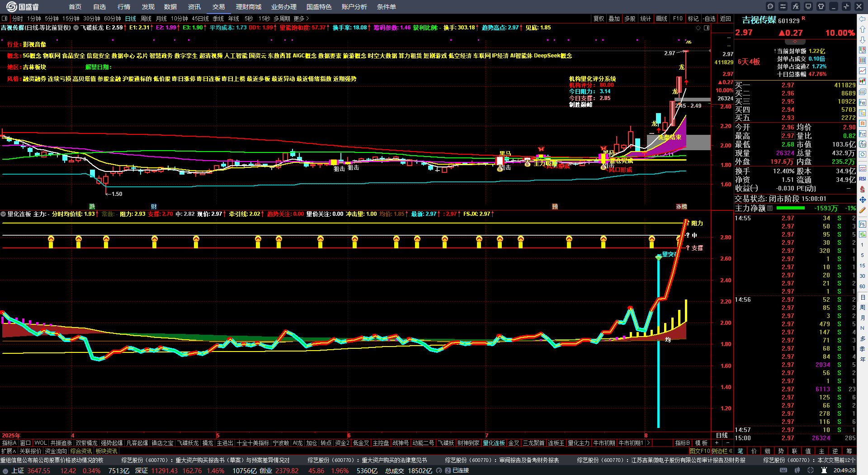The image size is (868, 475).
Task: Toggle the 叠加 overlay option
Action: click(614, 19)
